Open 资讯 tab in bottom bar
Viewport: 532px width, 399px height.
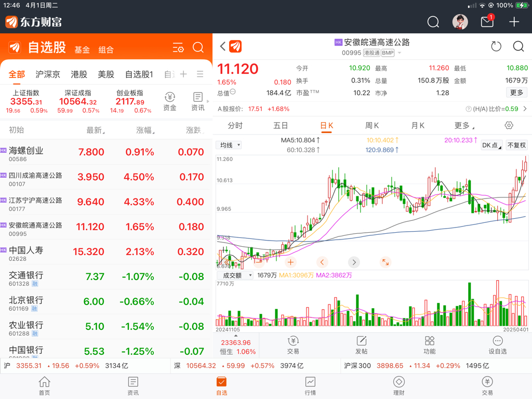point(133,386)
